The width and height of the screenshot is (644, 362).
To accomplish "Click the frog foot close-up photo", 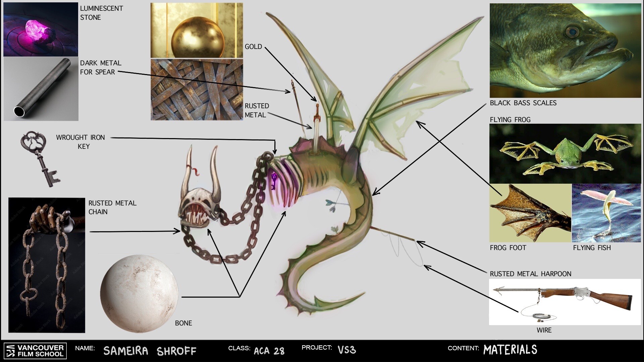I will [530, 213].
